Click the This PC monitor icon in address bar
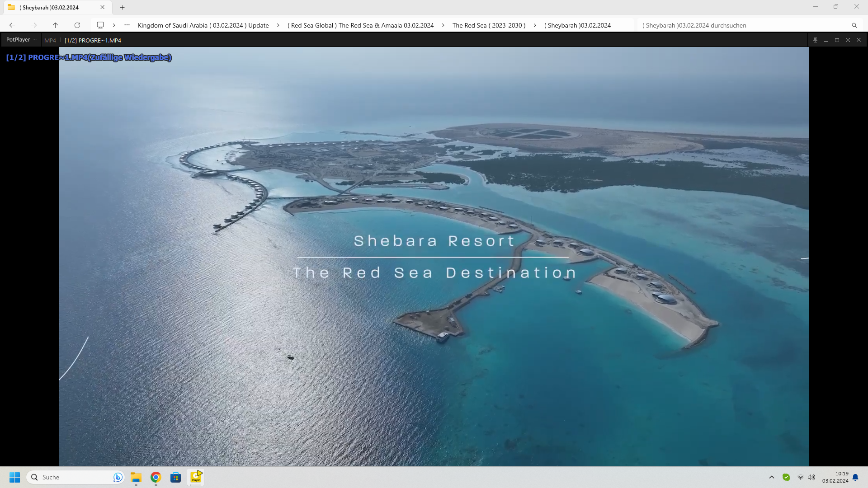 coord(100,25)
